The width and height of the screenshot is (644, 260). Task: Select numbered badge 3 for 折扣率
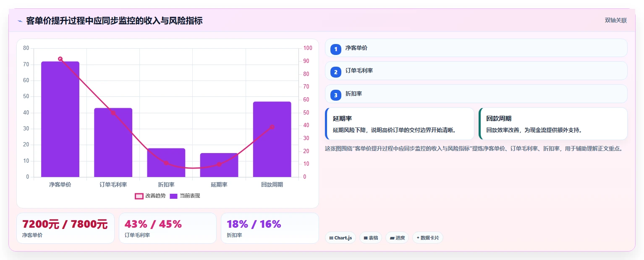(335, 95)
